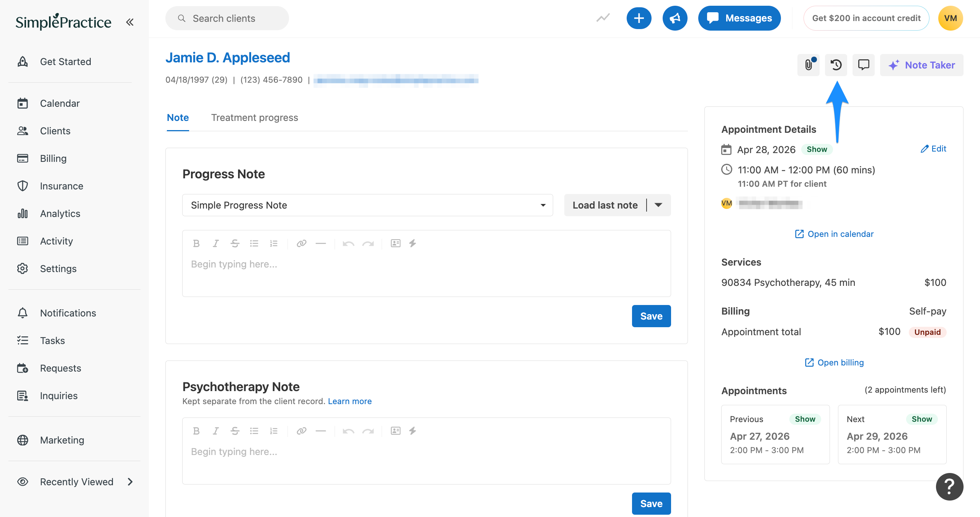Select the Note tab
980x517 pixels.
[x=178, y=117]
